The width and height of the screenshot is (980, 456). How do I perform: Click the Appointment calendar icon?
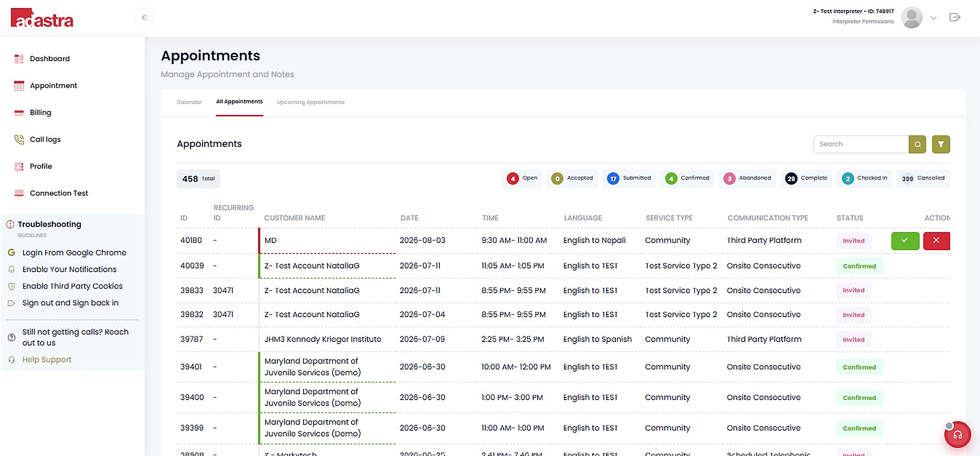tap(19, 86)
